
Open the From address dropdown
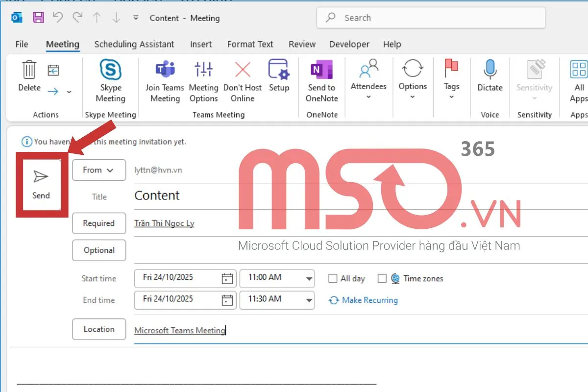click(99, 170)
